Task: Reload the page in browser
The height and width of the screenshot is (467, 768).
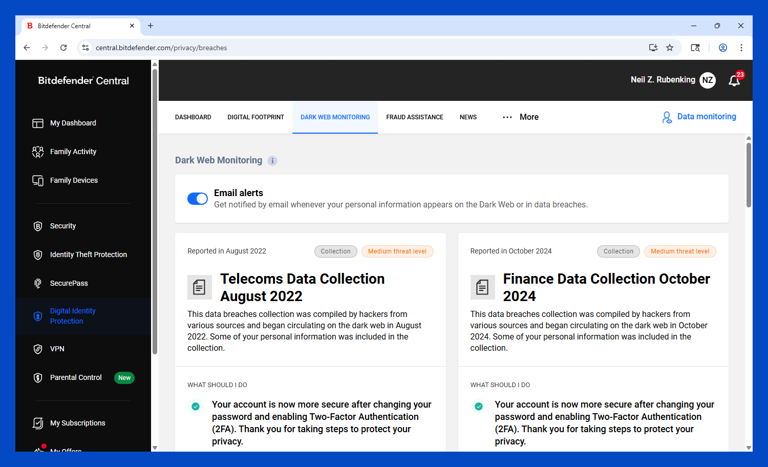Action: click(63, 48)
